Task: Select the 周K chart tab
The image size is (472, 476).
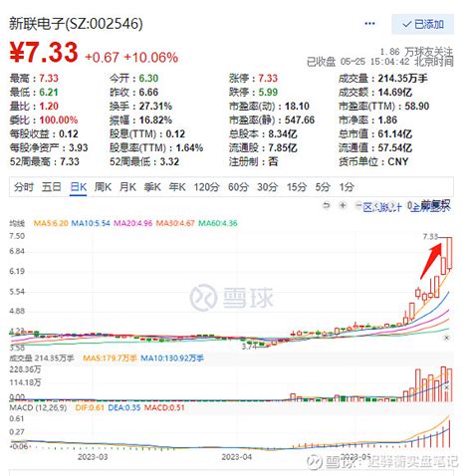Action: point(103,187)
